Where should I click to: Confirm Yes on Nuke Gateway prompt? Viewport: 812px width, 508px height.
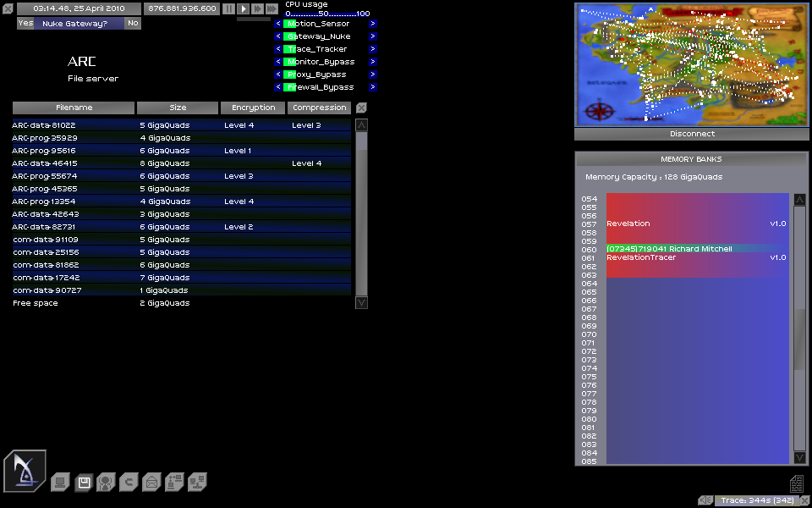coord(25,24)
